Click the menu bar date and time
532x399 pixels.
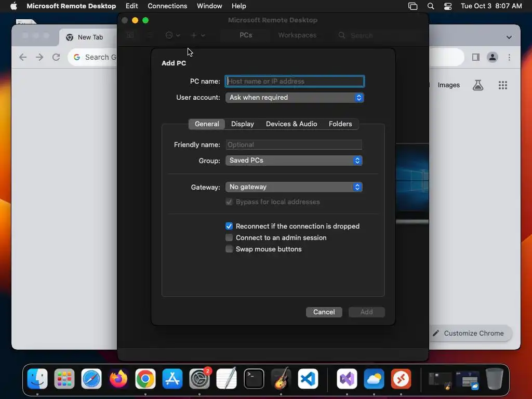(491, 6)
